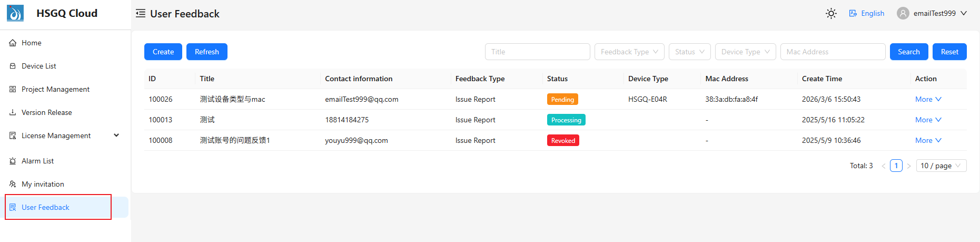Screen dimensions: 980x242
Task: Click the My invitation icon
Action: 13,185
